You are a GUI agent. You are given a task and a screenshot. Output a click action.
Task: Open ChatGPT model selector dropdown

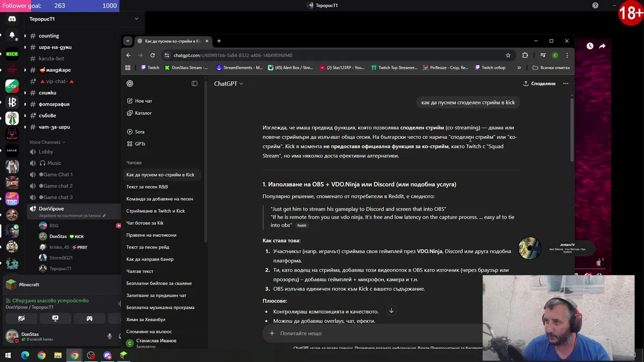point(228,83)
